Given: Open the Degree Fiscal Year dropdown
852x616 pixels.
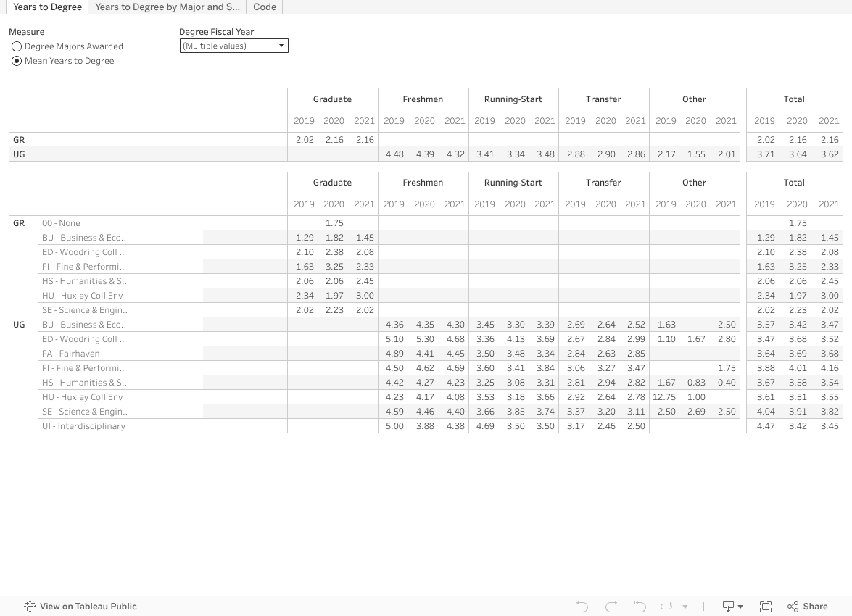Looking at the screenshot, I should pyautogui.click(x=233, y=46).
